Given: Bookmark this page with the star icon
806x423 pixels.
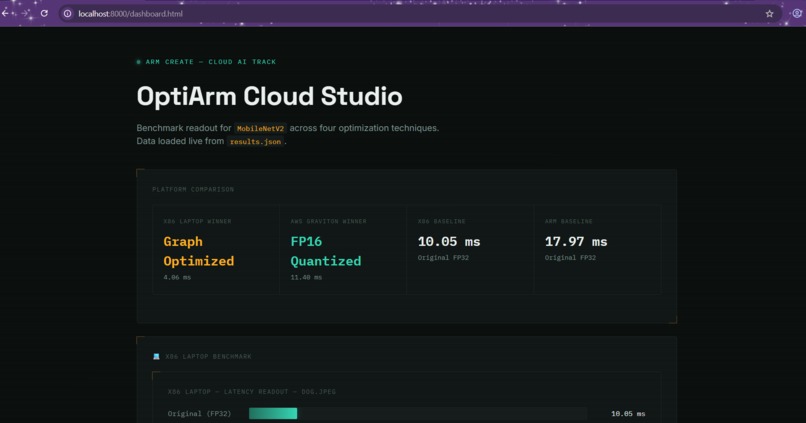Looking at the screenshot, I should (x=769, y=14).
